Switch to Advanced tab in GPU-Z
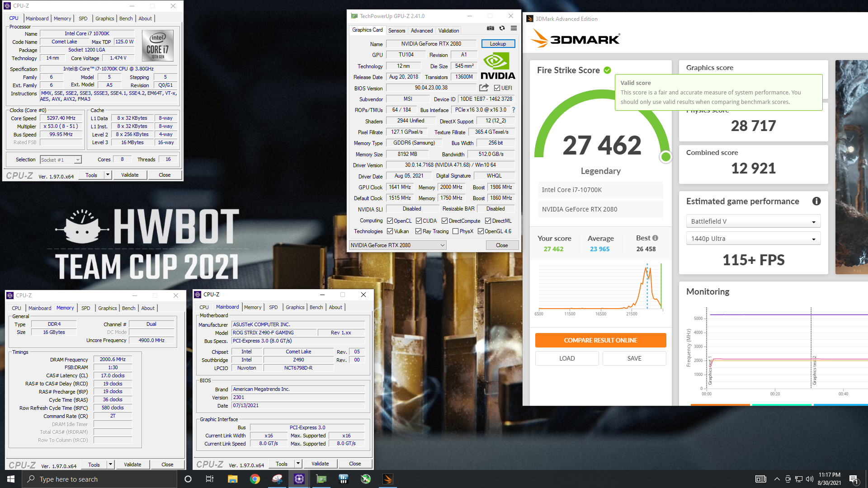The image size is (868, 488). coord(422,31)
